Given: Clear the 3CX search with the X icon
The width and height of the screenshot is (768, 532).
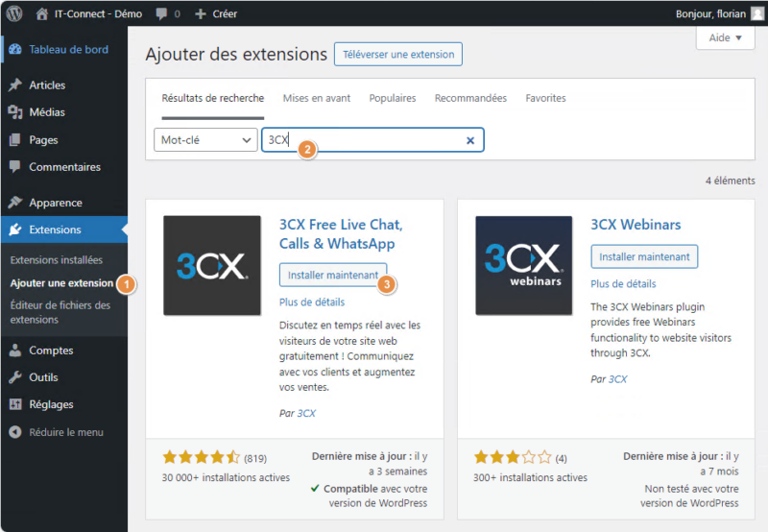Looking at the screenshot, I should coord(470,140).
